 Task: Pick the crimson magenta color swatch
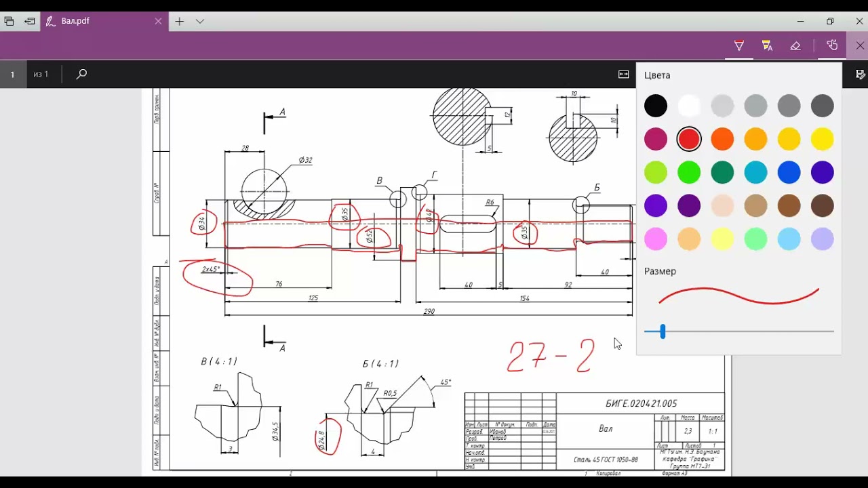(656, 139)
